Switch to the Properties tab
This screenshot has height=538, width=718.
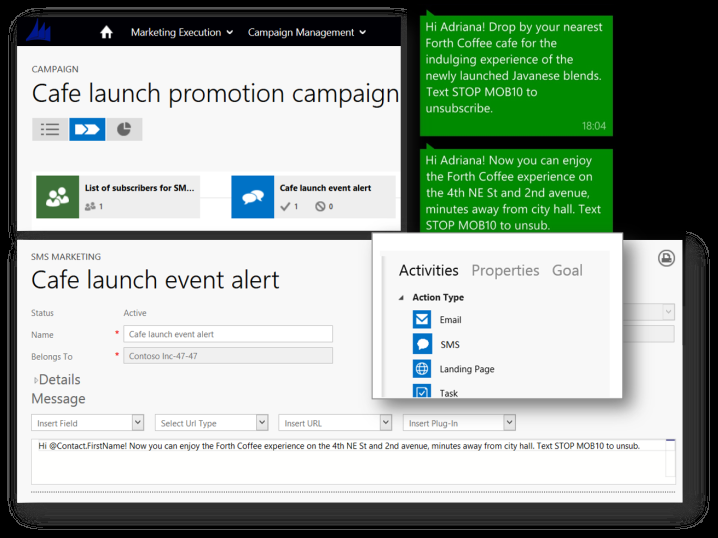tap(505, 271)
